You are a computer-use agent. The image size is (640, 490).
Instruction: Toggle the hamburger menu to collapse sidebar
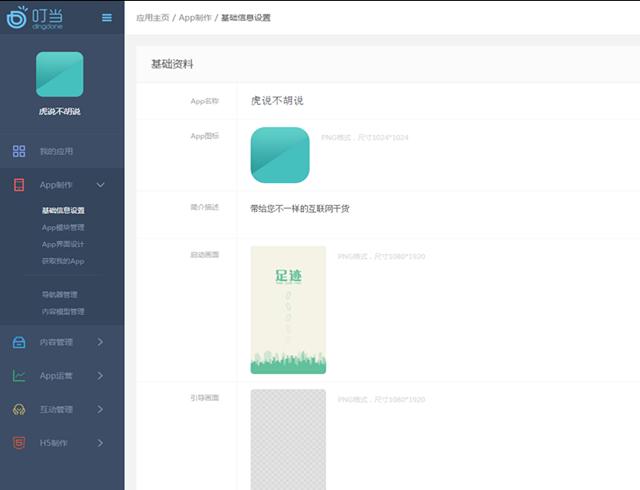[x=107, y=18]
